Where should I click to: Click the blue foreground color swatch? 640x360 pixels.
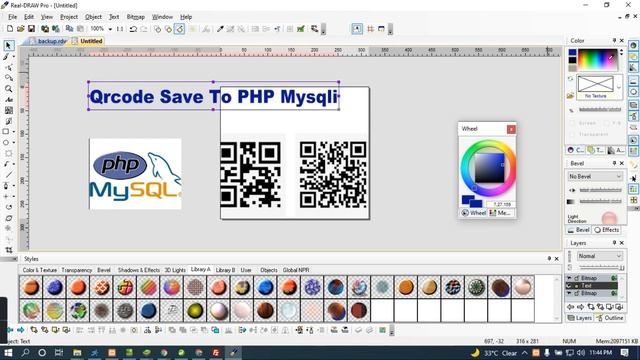coord(572,52)
